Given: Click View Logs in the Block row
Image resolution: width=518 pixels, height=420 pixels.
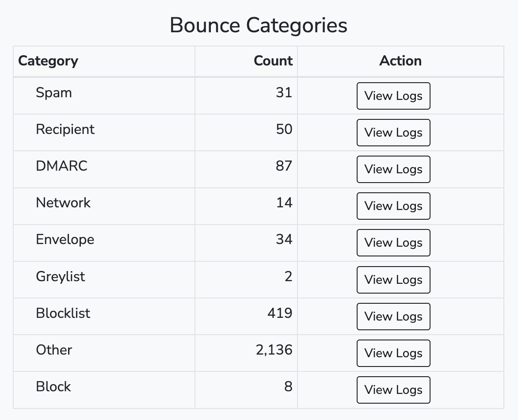Looking at the screenshot, I should pos(393,390).
